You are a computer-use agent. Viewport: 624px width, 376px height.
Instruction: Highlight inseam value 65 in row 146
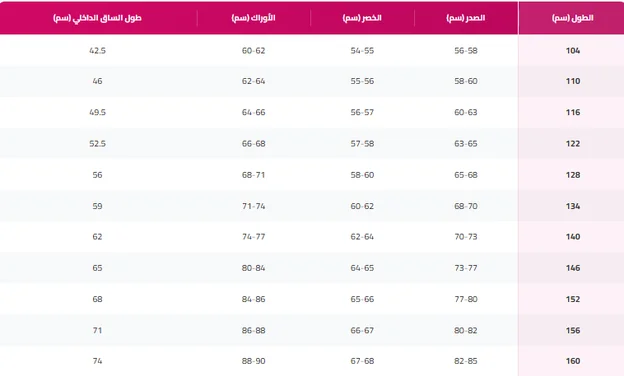pos(98,268)
